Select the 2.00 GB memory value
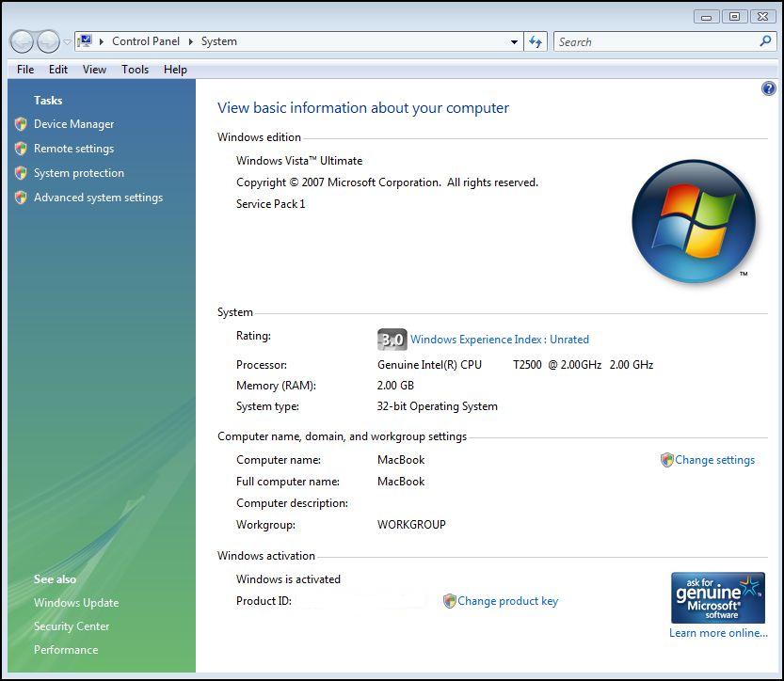784x681 pixels. pyautogui.click(x=395, y=386)
